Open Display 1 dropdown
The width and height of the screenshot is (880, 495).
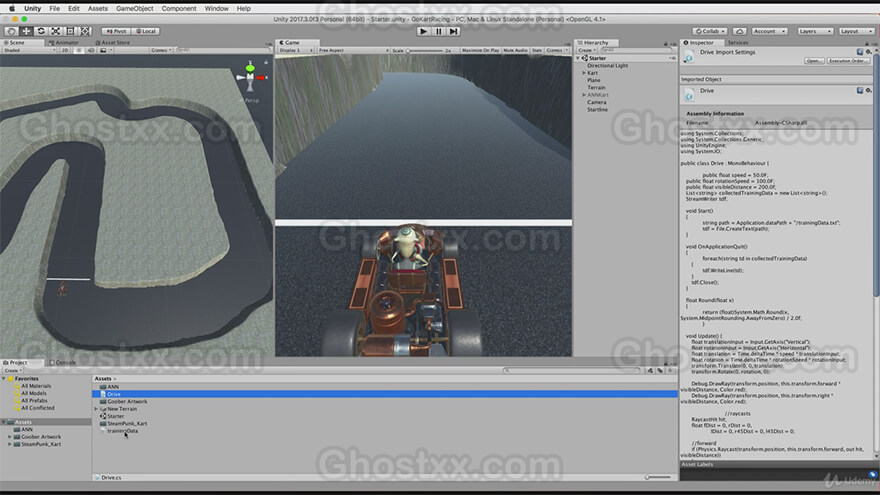click(x=296, y=51)
